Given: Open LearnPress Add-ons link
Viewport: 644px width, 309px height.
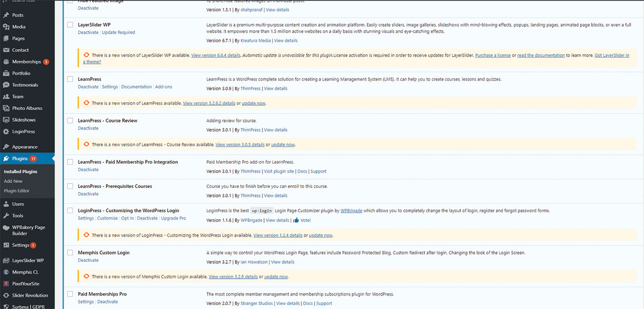Looking at the screenshot, I should point(163,87).
